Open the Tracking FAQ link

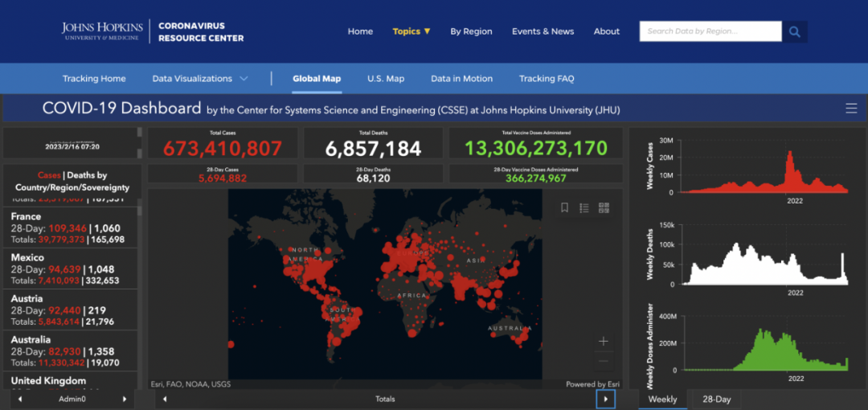click(x=547, y=79)
